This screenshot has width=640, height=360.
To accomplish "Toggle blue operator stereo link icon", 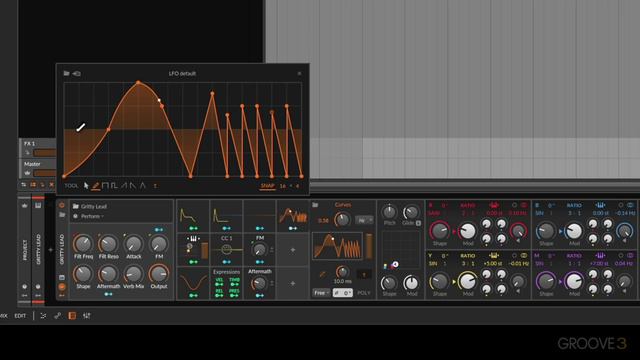I will pos(630,205).
